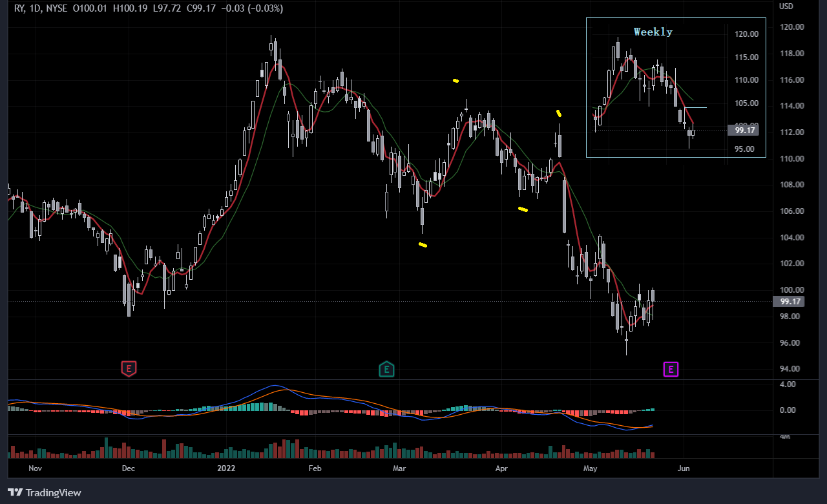The image size is (827, 504).
Task: Click the 100.00 price axis label
Action: [x=791, y=290]
